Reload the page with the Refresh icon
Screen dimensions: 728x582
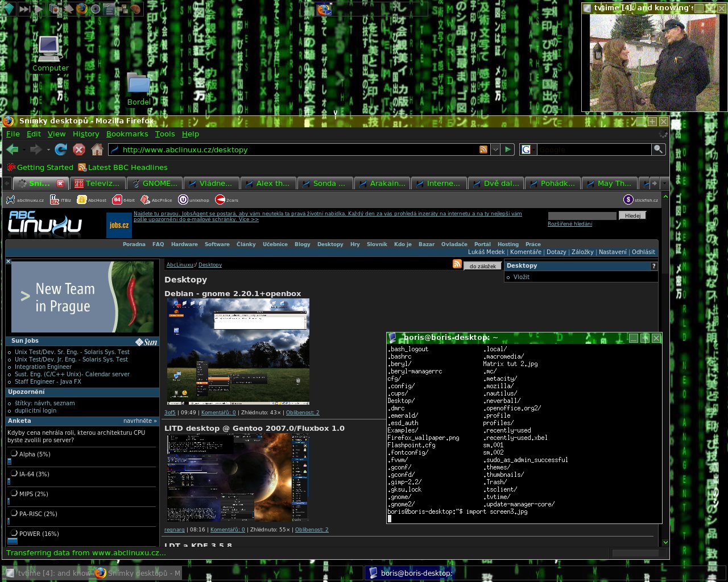61,149
